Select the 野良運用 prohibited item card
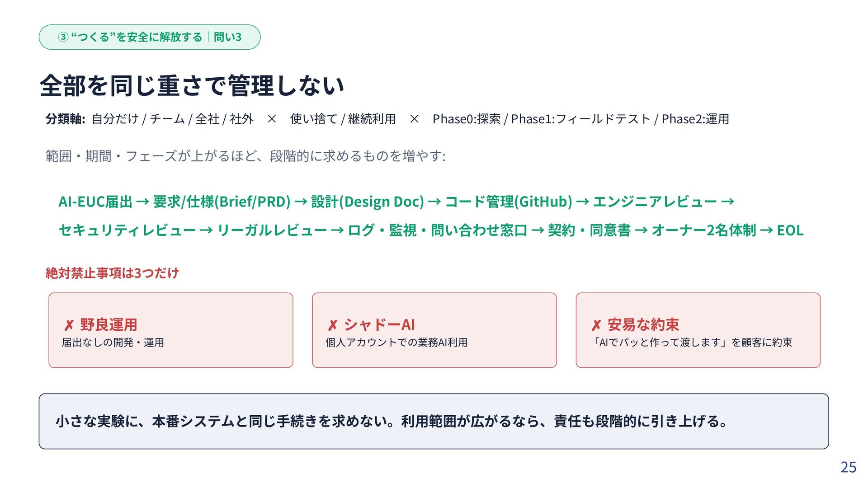Image resolution: width=868 pixels, height=488 pixels. point(171,330)
